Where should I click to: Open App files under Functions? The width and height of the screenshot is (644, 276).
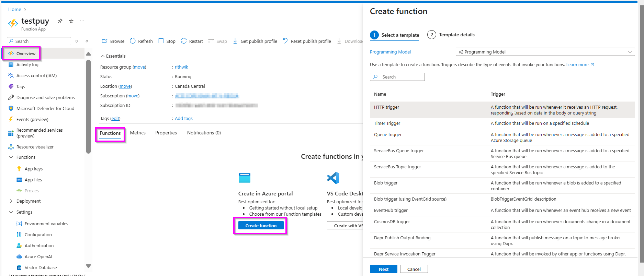33,180
